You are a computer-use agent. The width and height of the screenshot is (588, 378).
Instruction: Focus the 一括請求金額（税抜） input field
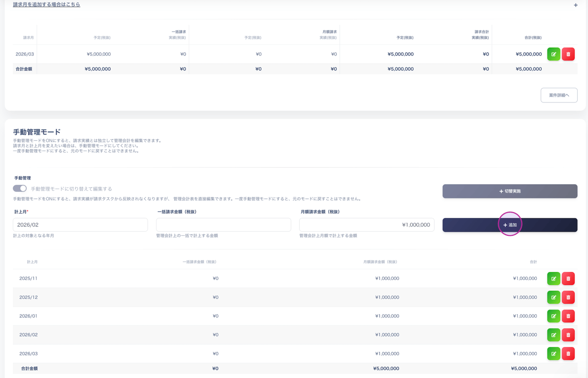click(x=223, y=225)
